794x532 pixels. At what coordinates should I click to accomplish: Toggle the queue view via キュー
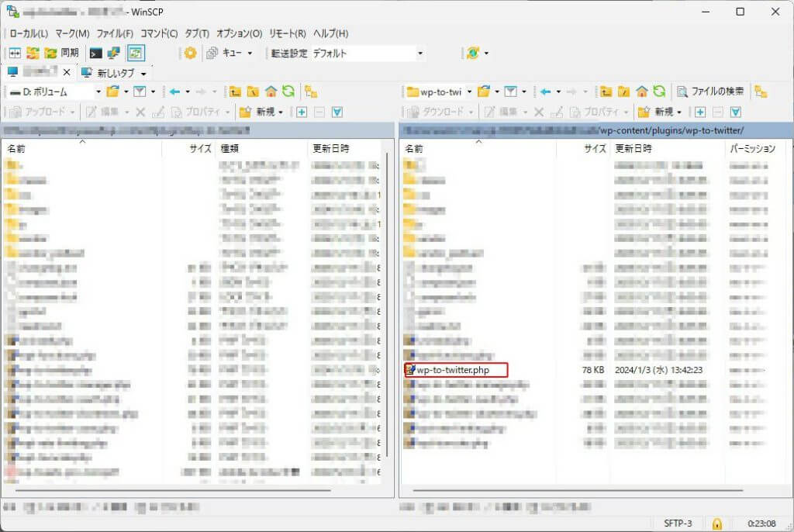pos(231,54)
